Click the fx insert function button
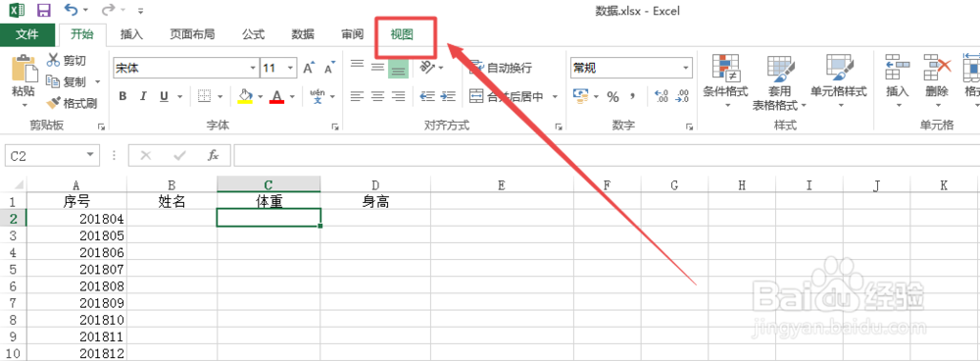 click(x=213, y=155)
